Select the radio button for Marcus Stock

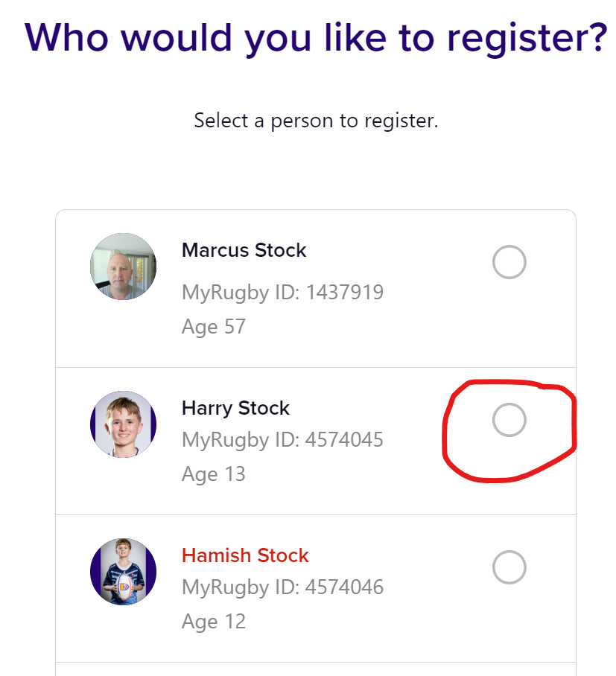[509, 262]
